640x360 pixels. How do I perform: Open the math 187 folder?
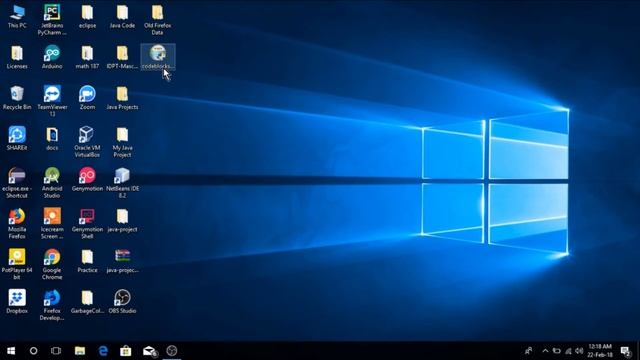[87, 58]
